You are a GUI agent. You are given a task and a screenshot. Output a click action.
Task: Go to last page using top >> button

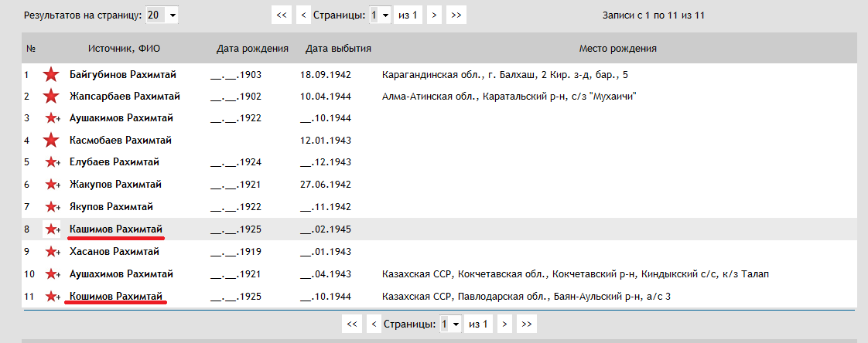(x=456, y=15)
